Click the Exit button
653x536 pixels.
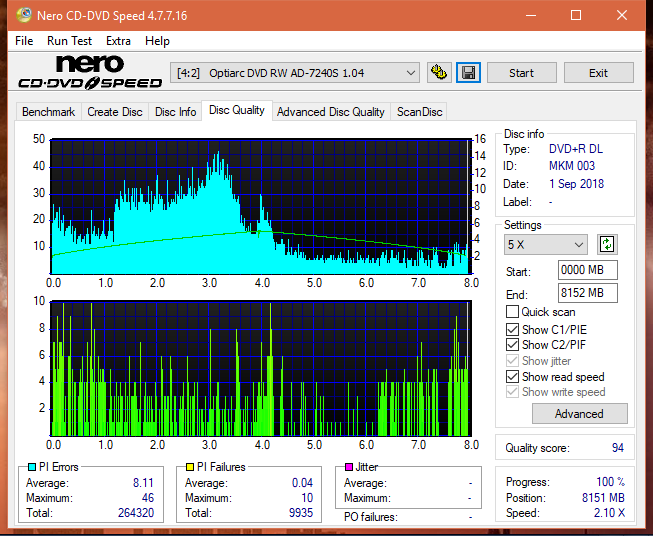point(598,73)
